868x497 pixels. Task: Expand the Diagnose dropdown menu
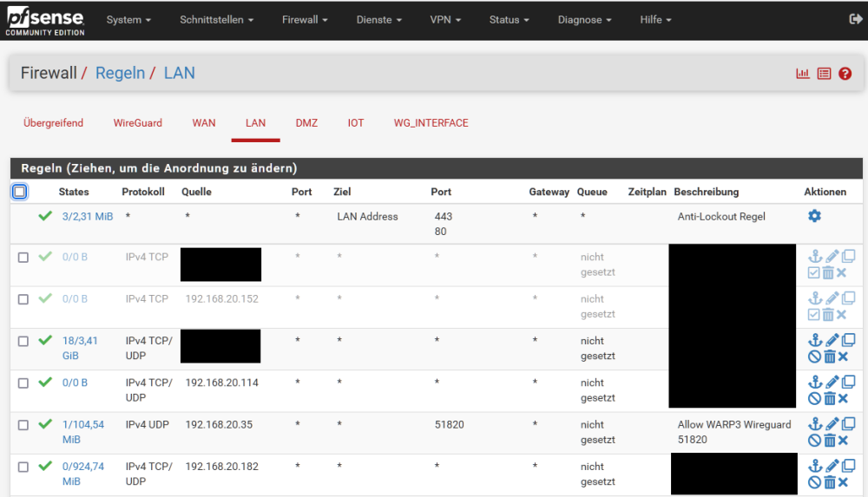(584, 19)
